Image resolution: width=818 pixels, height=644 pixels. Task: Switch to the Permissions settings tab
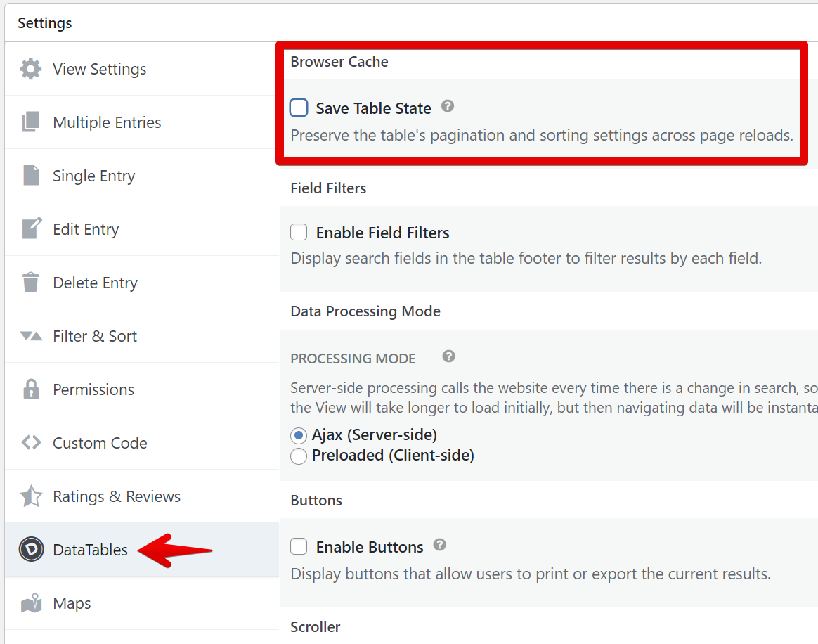pyautogui.click(x=93, y=389)
